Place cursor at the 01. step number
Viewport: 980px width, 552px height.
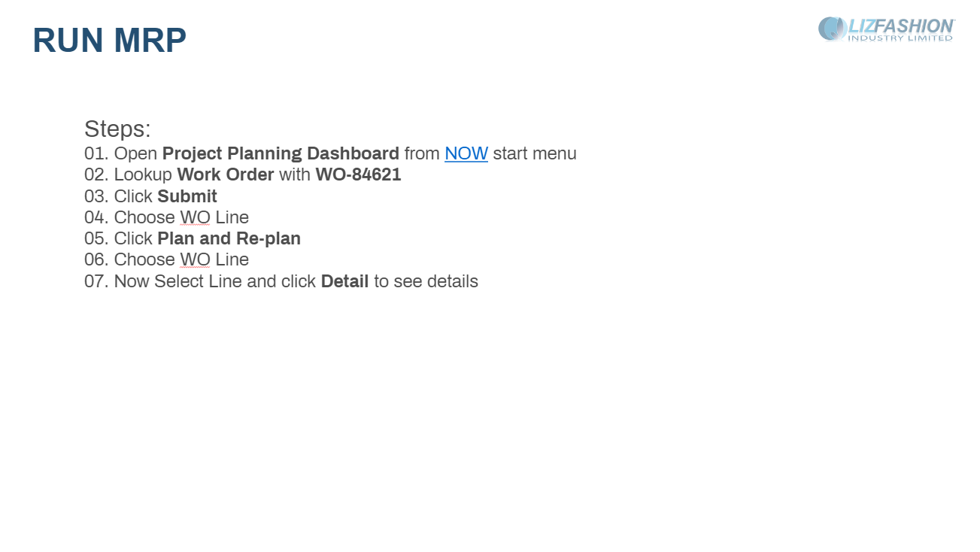coord(96,153)
